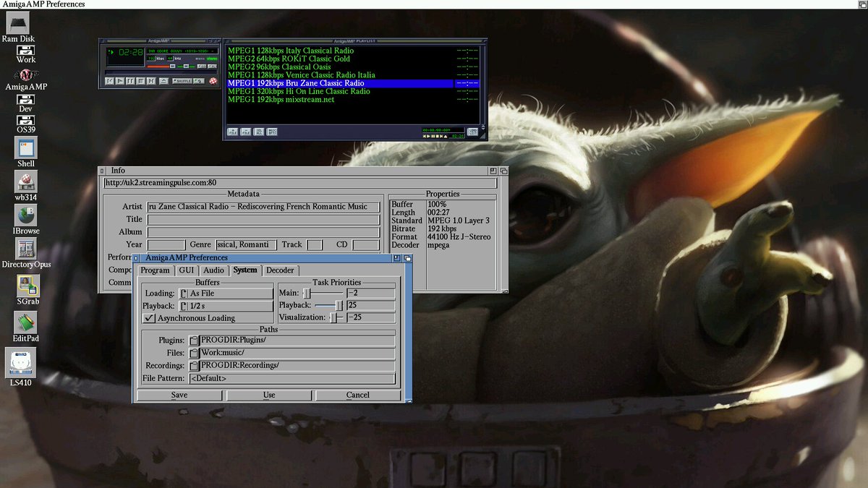Open Files path folder requester button
Image resolution: width=868 pixels, height=488 pixels.
[194, 353]
